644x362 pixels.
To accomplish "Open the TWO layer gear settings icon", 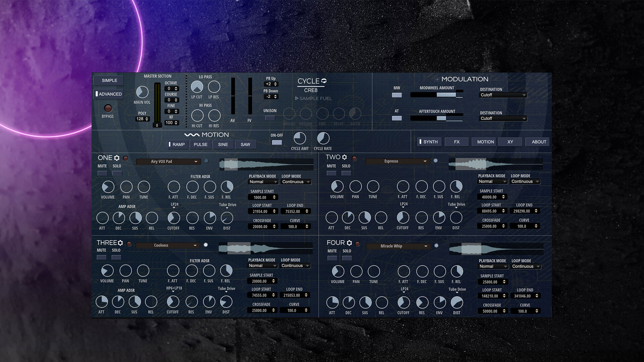I will [344, 157].
